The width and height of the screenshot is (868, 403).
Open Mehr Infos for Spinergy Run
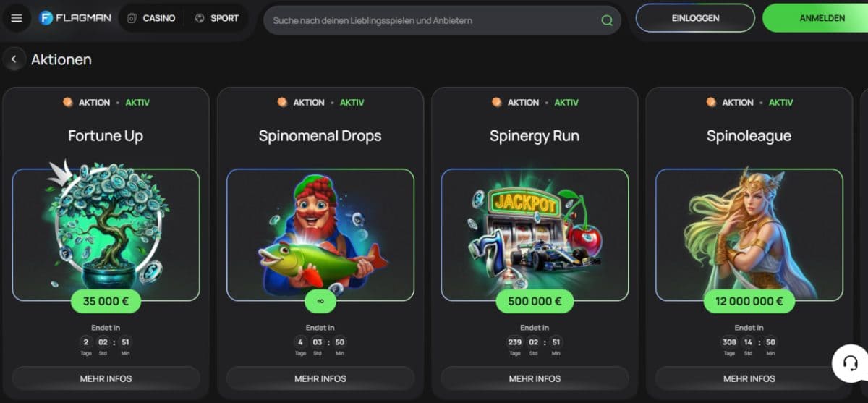coord(535,378)
